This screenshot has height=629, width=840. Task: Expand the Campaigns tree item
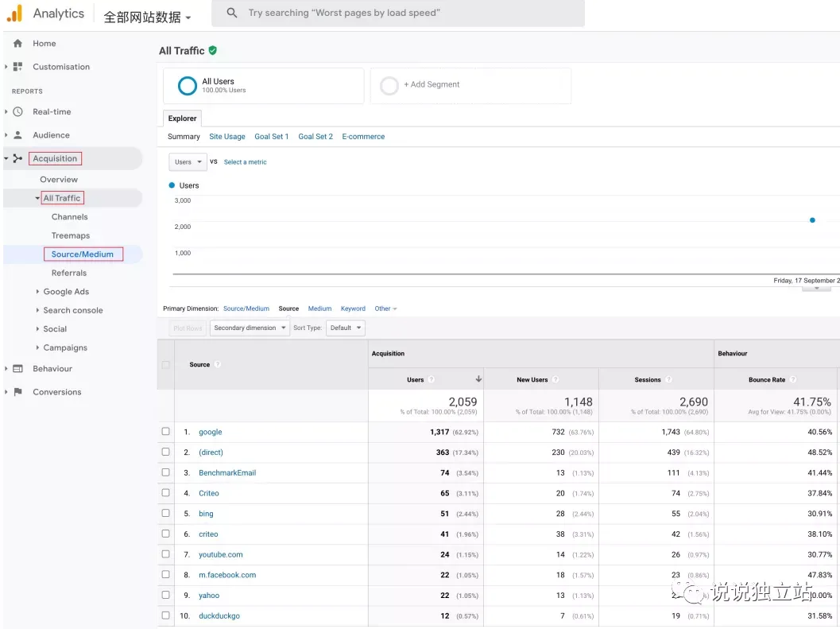[37, 348]
